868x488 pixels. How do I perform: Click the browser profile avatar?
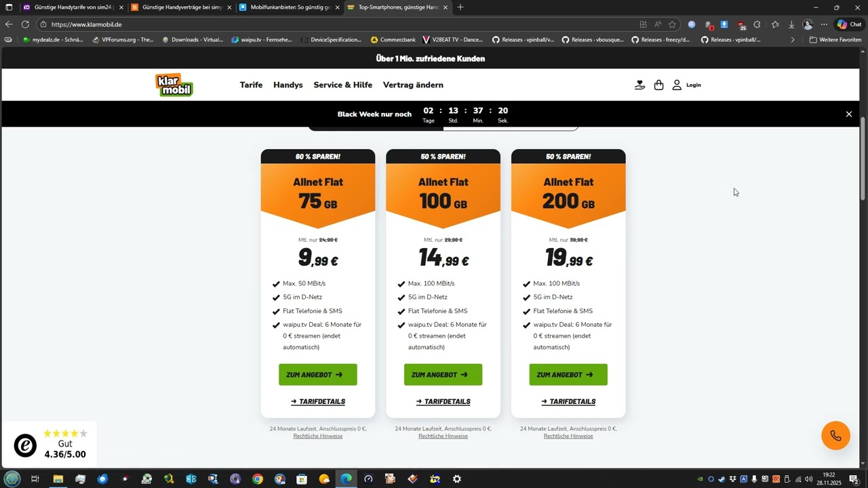[x=808, y=24]
